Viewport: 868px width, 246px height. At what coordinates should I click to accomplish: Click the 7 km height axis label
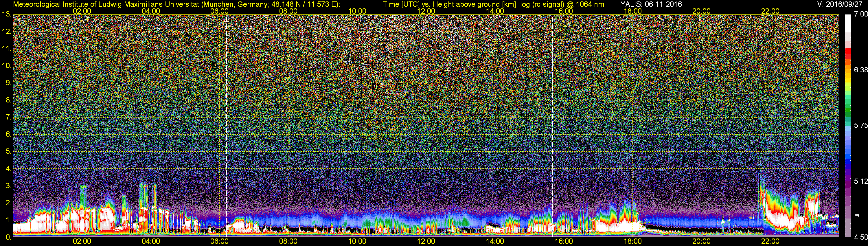click(8, 117)
